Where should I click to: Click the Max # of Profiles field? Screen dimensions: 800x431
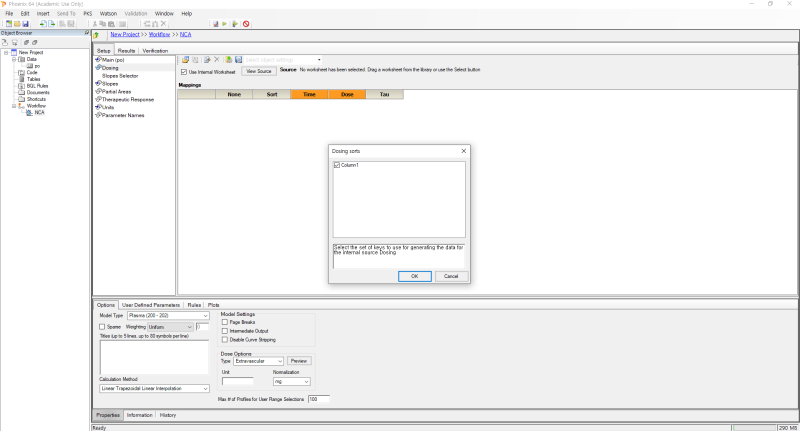(x=318, y=399)
